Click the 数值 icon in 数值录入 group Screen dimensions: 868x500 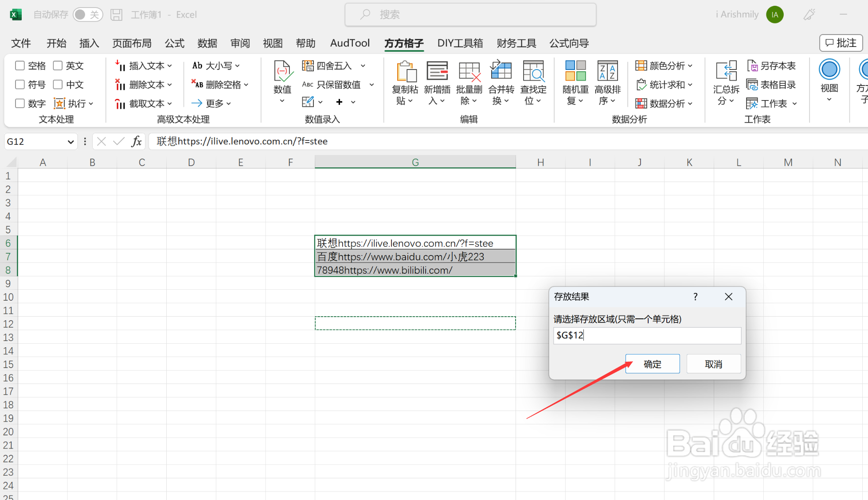282,71
